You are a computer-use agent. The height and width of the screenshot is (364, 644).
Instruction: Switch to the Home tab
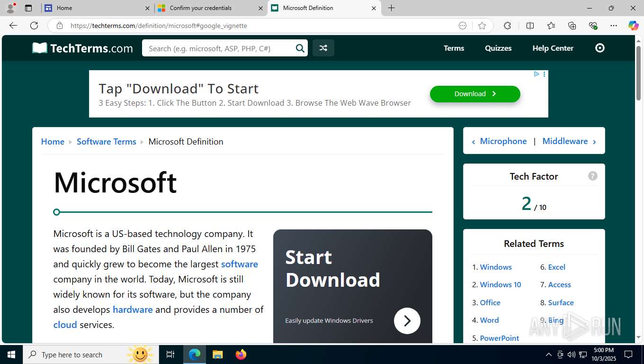[97, 8]
